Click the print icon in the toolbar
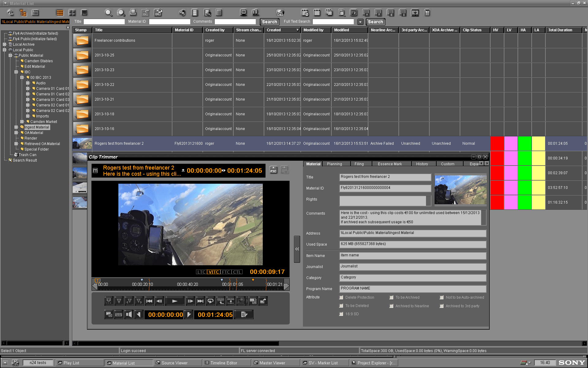The height and width of the screenshot is (368, 588). click(x=133, y=13)
